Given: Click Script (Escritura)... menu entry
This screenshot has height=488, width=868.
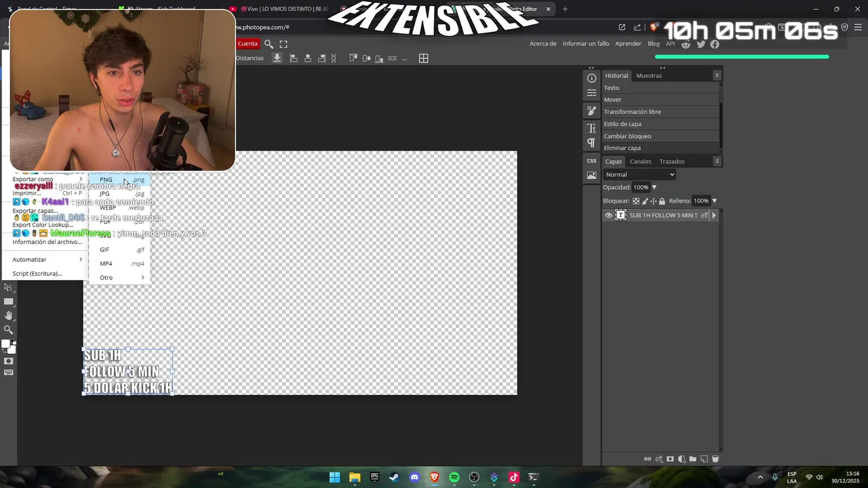Looking at the screenshot, I should click(45, 274).
